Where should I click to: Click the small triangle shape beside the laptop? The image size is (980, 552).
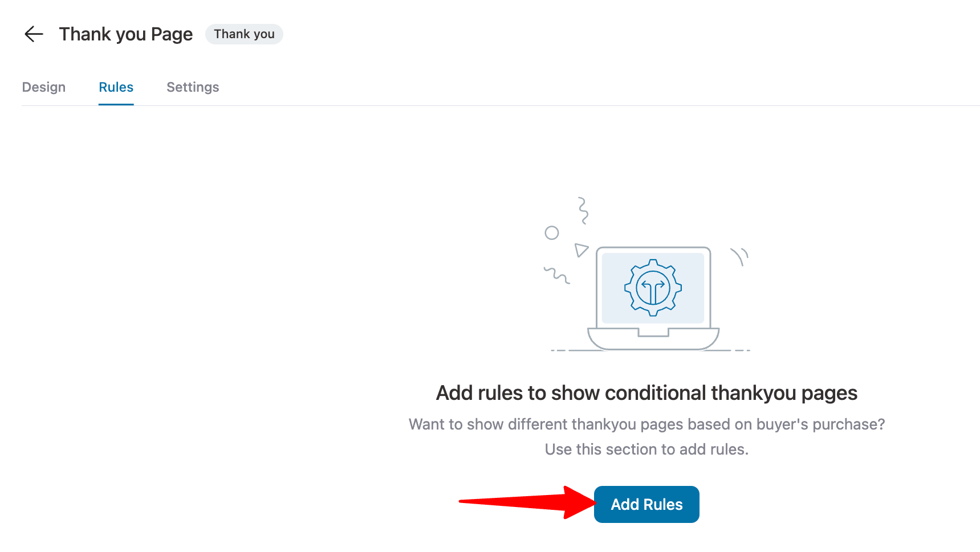(x=581, y=250)
